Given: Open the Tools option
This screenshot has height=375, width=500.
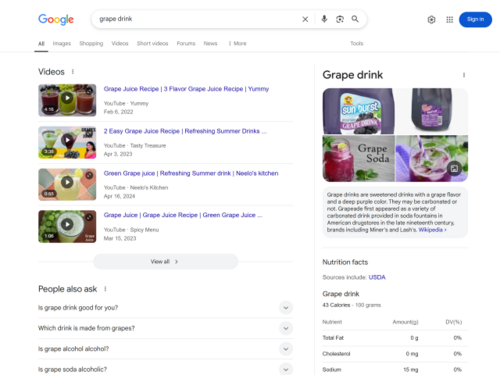Looking at the screenshot, I should coord(356,43).
